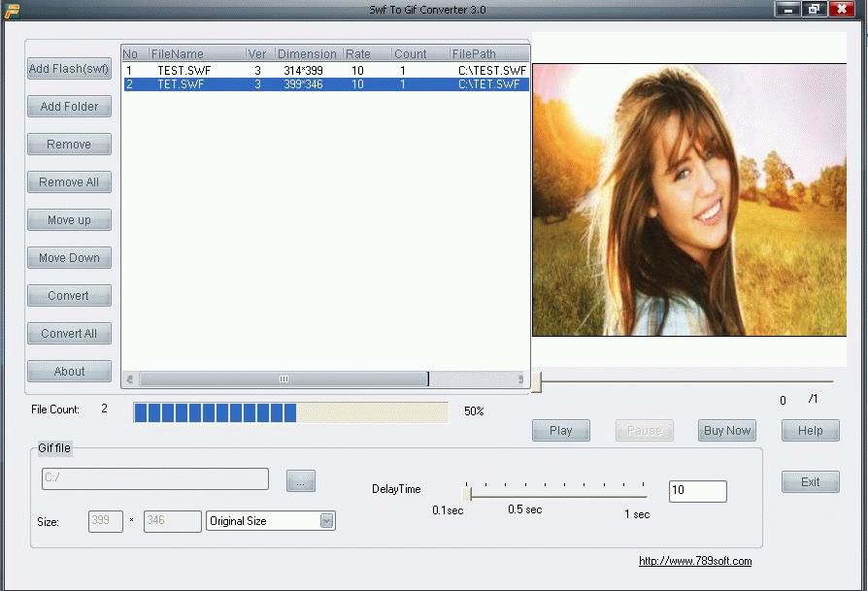Click the FileName column header

[x=197, y=53]
